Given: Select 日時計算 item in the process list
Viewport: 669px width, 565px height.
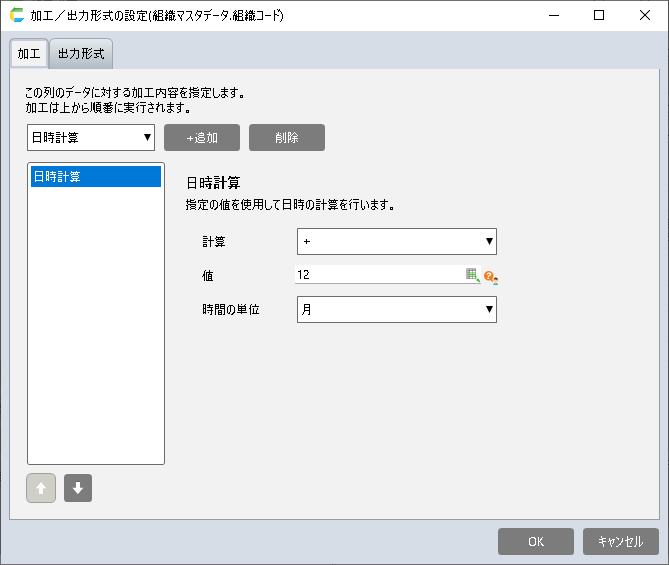Looking at the screenshot, I should [x=96, y=176].
